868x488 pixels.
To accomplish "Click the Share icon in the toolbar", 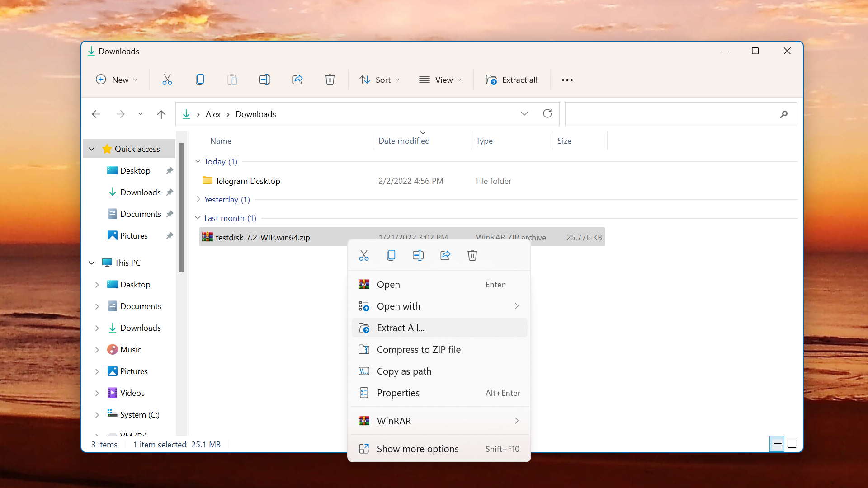I will (297, 80).
